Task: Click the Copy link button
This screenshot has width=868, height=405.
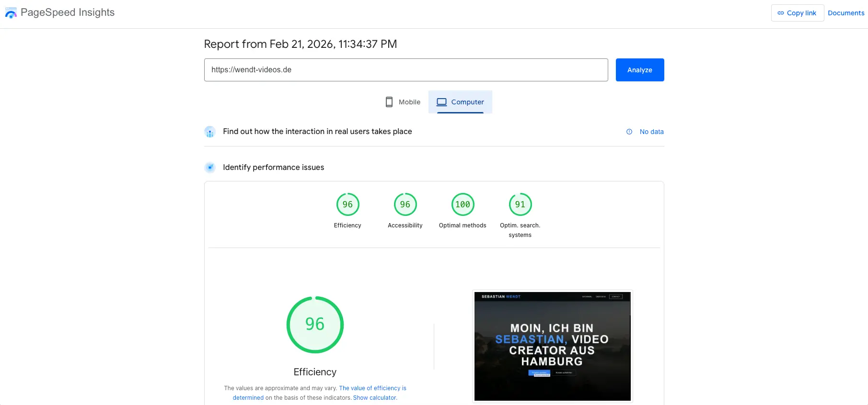Action: (x=797, y=13)
